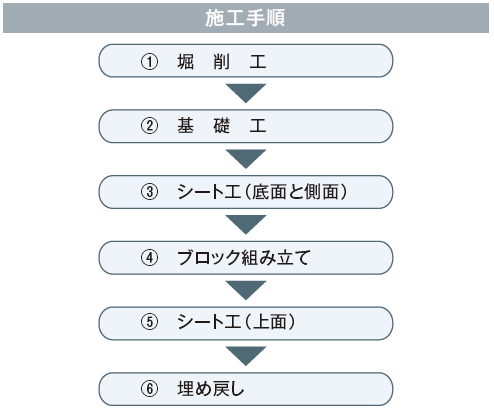Select step ① 掘削工 box

pos(246,61)
